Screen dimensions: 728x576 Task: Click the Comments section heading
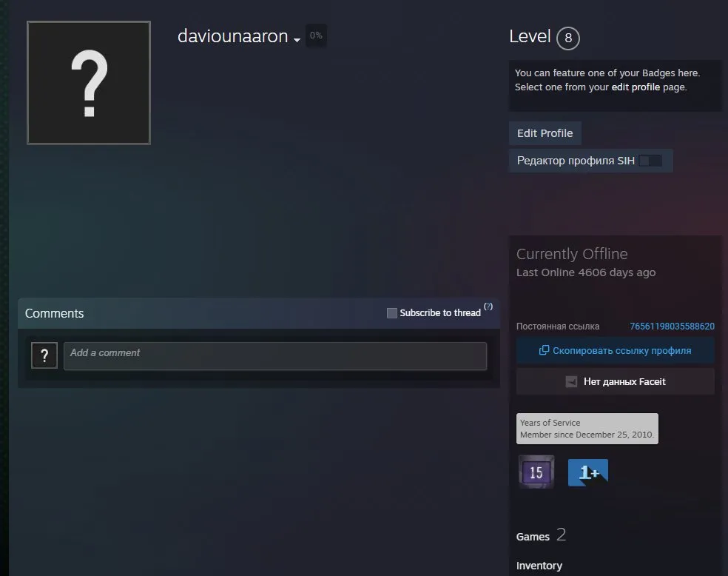coord(54,314)
